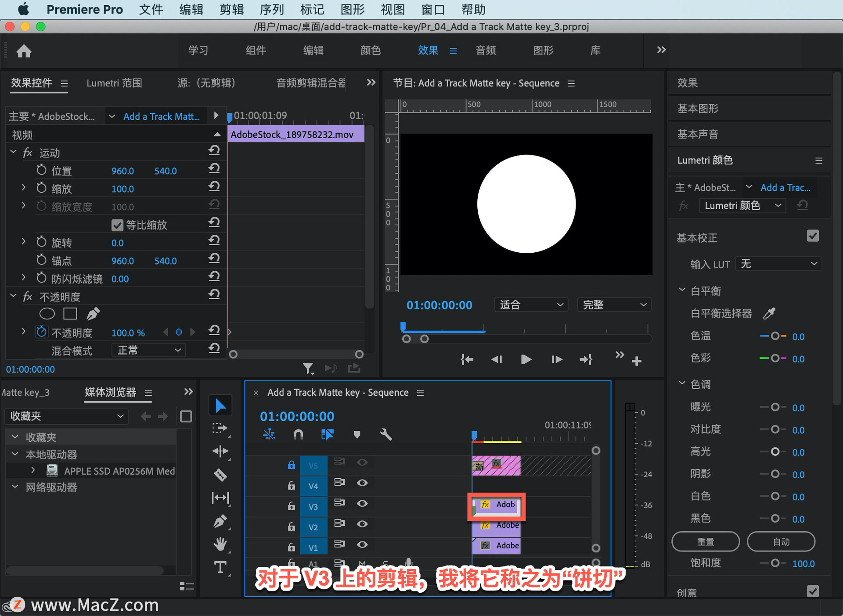Uncheck uniform scale checkbox

117,225
